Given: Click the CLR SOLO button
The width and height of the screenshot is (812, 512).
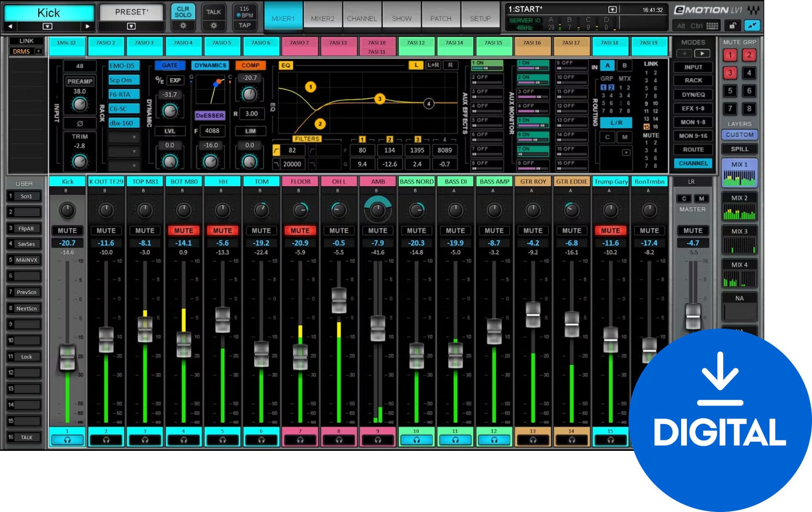Looking at the screenshot, I should 183,12.
